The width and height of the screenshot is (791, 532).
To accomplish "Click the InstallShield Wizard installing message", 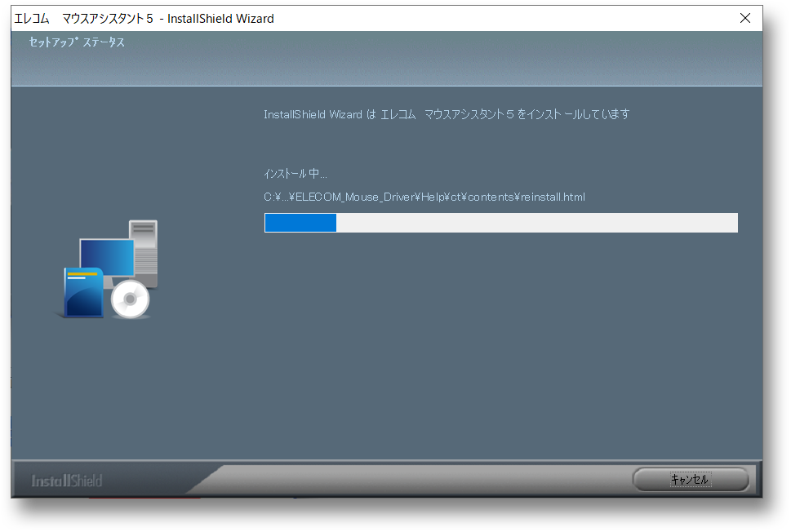I will point(447,114).
